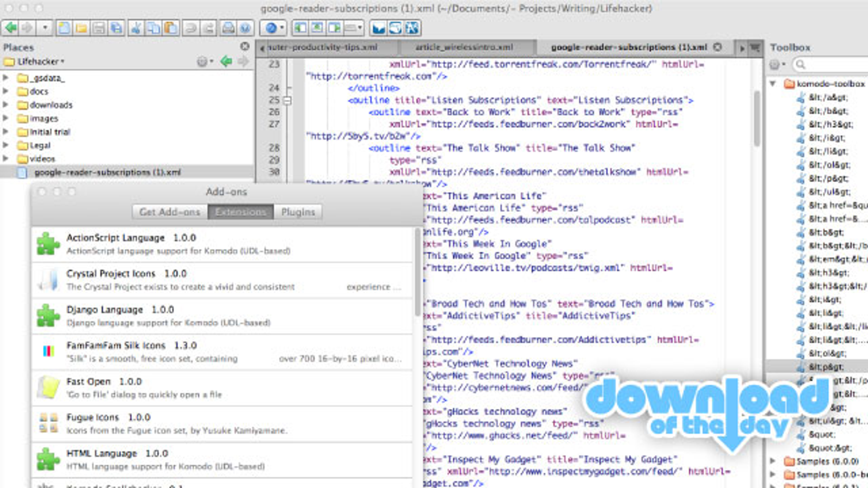This screenshot has width=868, height=488.
Task: Toggle the left pane visibility
Action: 300,28
